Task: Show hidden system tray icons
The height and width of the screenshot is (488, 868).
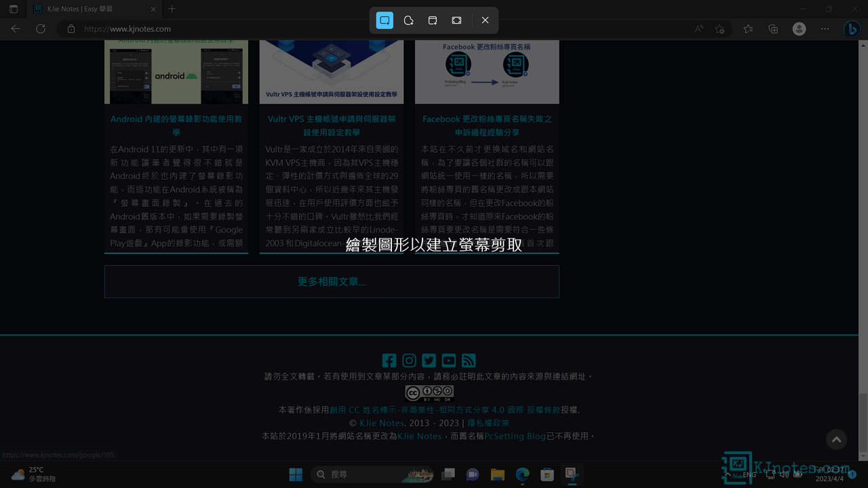Action: tap(729, 474)
